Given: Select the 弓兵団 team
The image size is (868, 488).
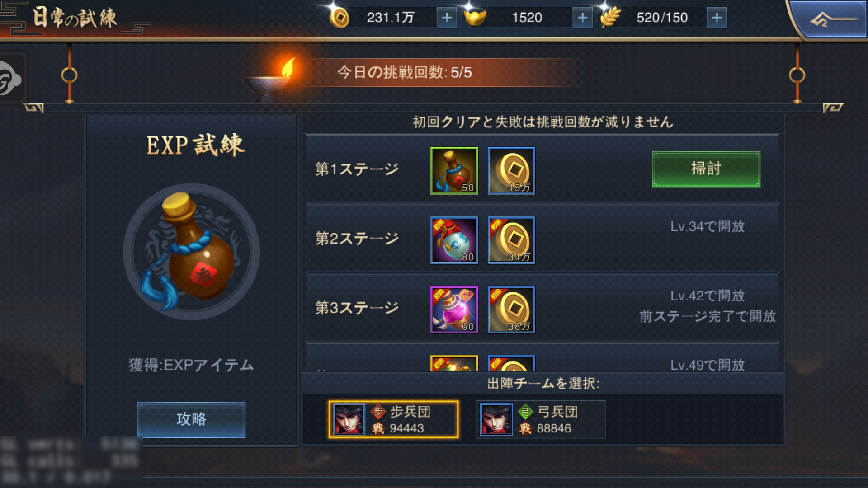Looking at the screenshot, I should pyautogui.click(x=541, y=419).
